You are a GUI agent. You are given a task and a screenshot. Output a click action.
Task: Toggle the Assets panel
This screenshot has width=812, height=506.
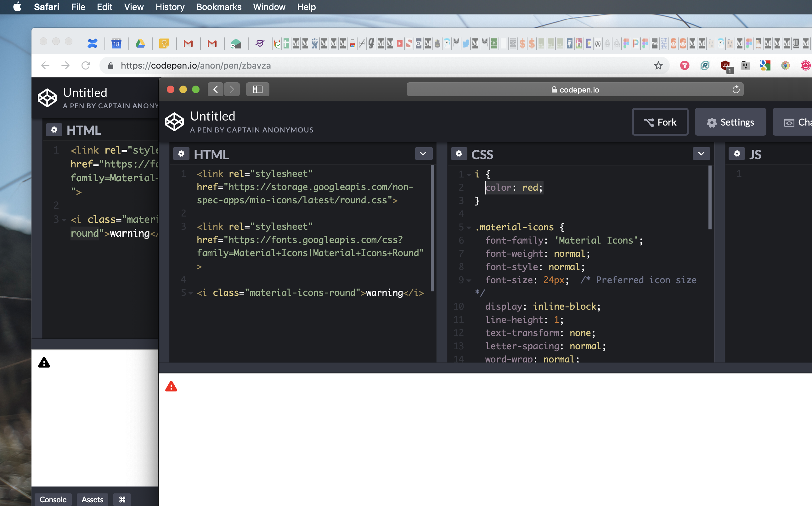coord(93,499)
